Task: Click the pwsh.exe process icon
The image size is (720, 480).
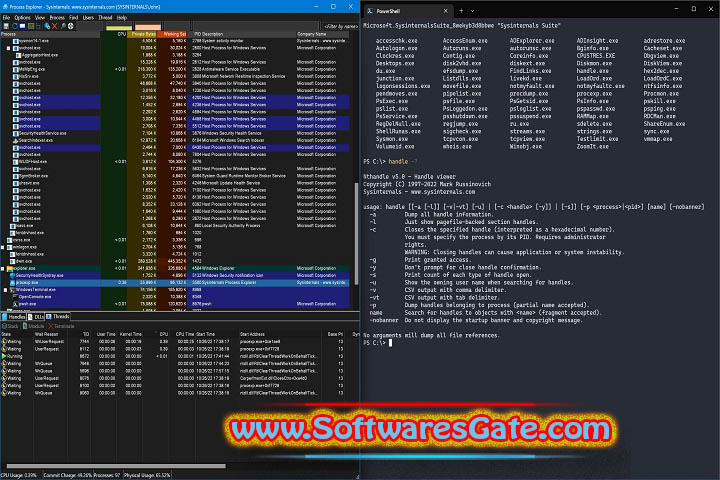Action: pyautogui.click(x=16, y=304)
